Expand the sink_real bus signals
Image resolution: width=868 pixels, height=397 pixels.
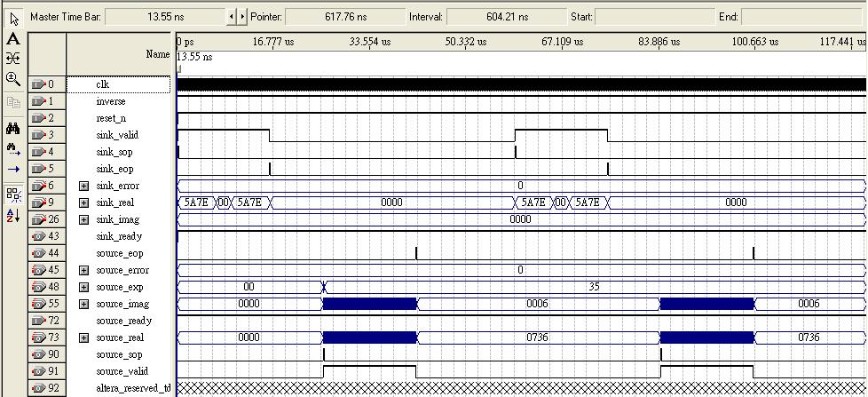84,202
